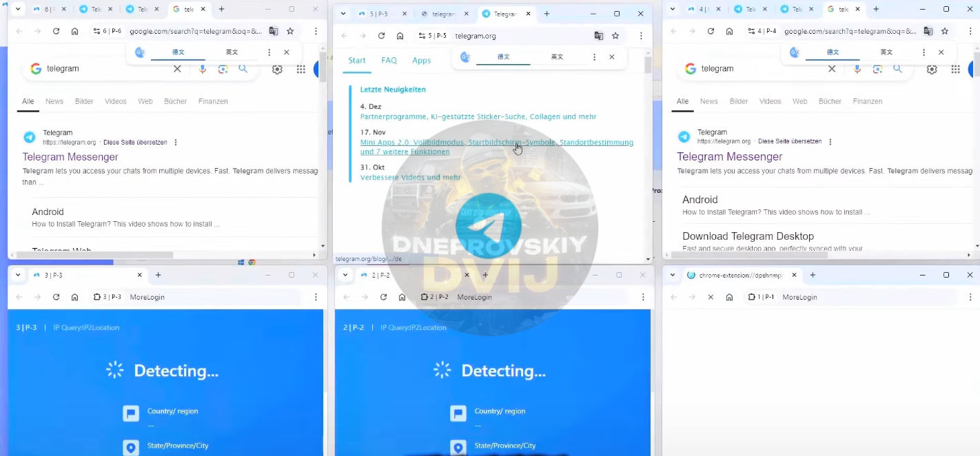Open translate options menu in P-6 popup
Viewport: 980px width, 456px height.
(269, 52)
